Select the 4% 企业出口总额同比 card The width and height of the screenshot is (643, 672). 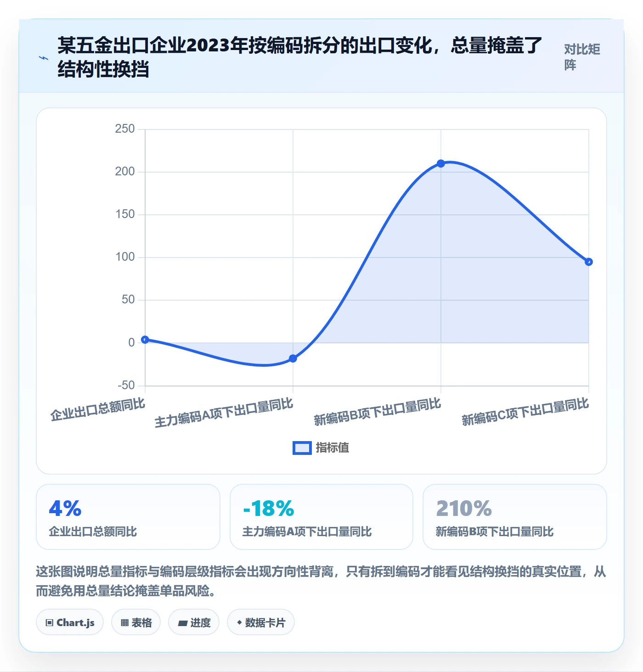click(128, 517)
